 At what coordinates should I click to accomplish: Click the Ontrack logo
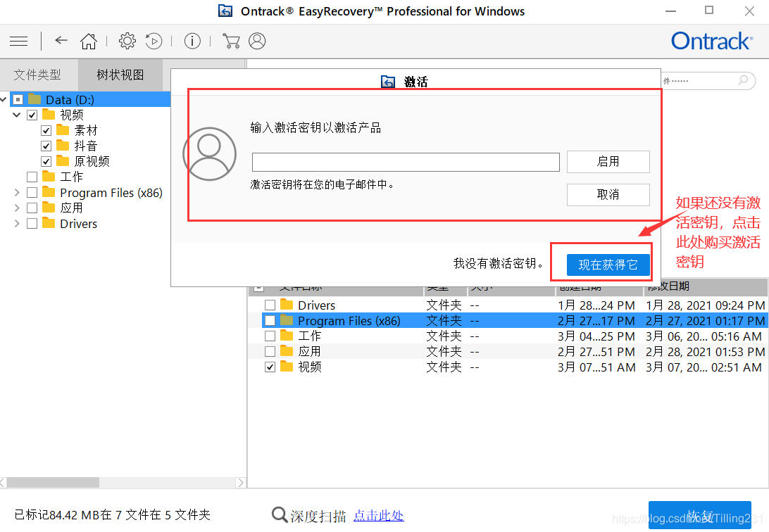tap(712, 41)
